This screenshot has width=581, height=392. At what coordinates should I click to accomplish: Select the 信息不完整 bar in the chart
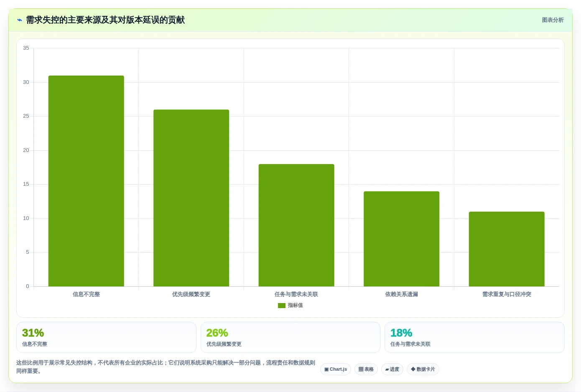pos(86,181)
